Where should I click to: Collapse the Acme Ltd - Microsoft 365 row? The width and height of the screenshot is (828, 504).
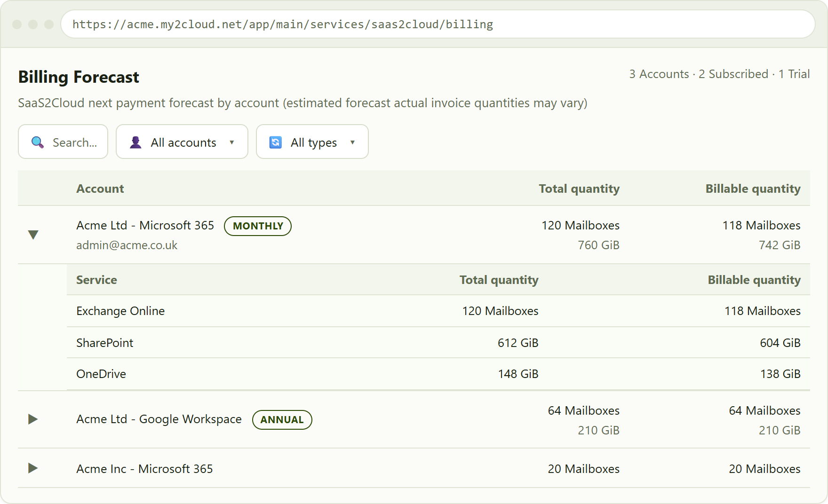pyautogui.click(x=33, y=235)
